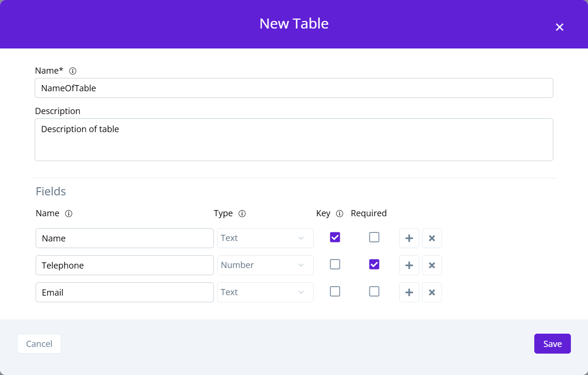Viewport: 588px width, 375px height.
Task: Uncheck the Key checkbox for Name
Action: 335,237
